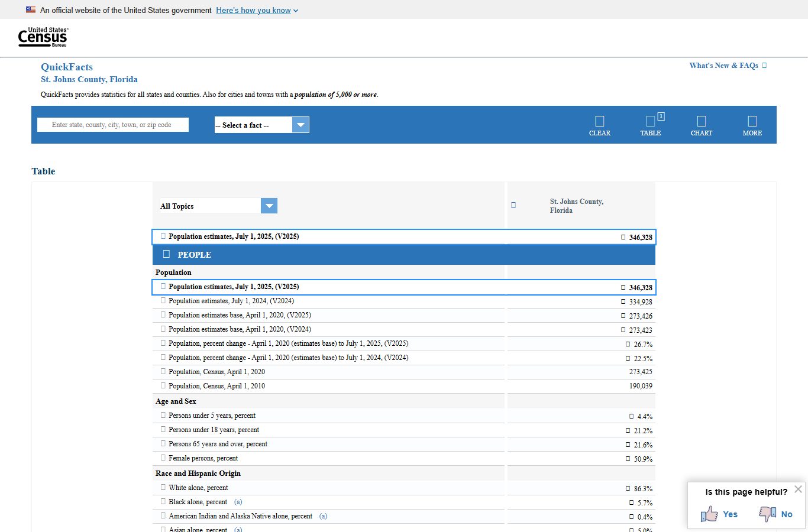Click the (a) footnote beside American Indian and Alaska Native
The height and width of the screenshot is (532, 808).
(323, 516)
